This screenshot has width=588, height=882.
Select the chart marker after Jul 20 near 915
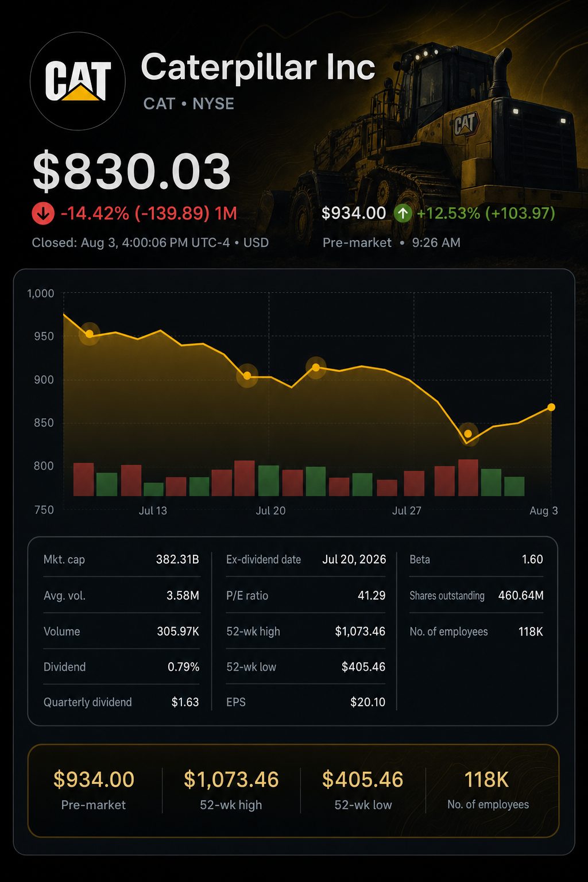(316, 367)
